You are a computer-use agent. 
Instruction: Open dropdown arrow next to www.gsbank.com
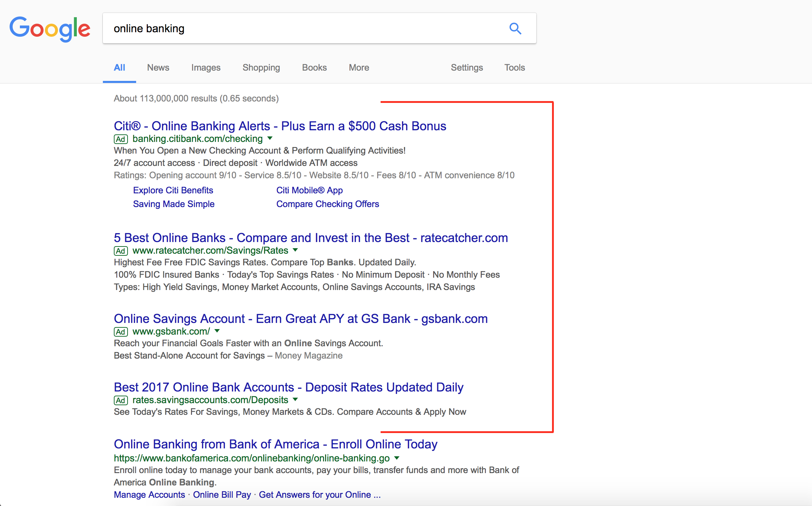(x=217, y=331)
